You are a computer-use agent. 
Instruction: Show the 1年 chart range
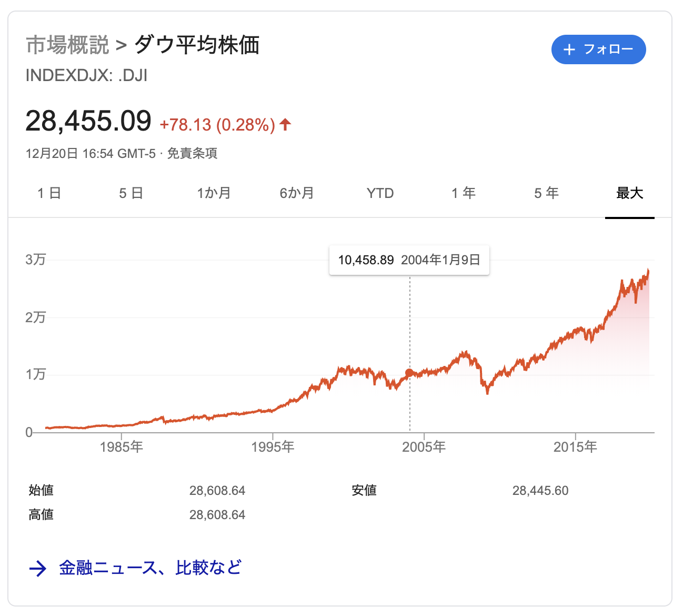click(x=464, y=193)
